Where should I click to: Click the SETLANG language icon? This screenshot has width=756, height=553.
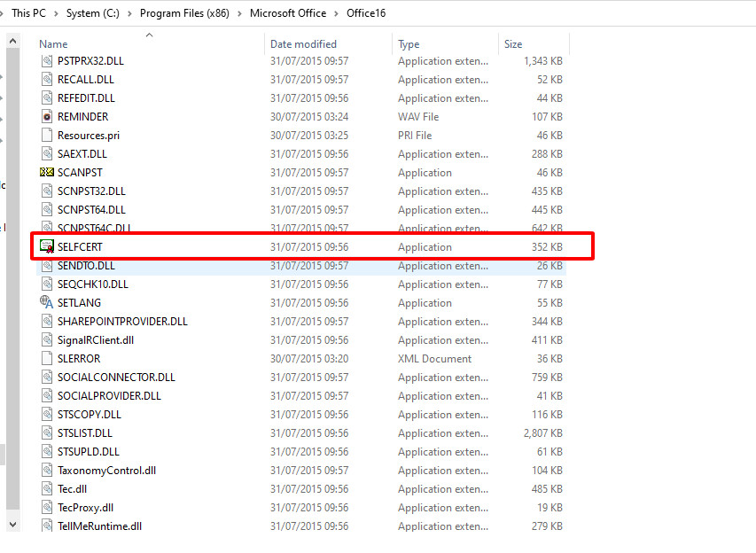tap(47, 302)
